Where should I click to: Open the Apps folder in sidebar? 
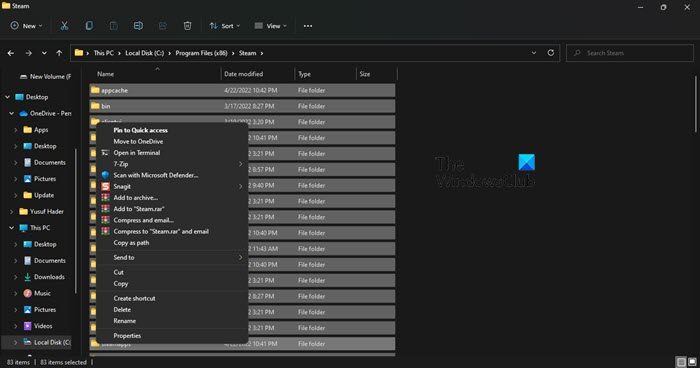tap(41, 130)
